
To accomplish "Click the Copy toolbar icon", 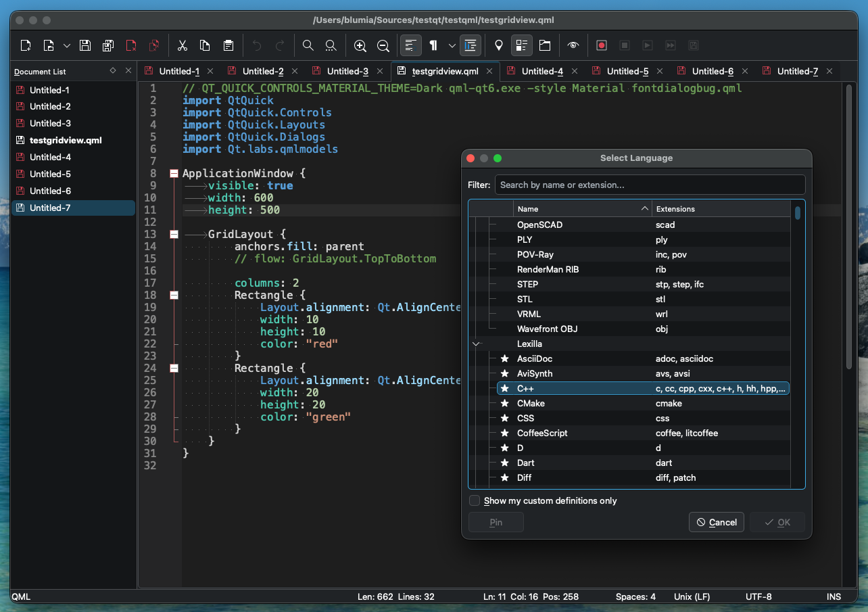I will coord(205,45).
